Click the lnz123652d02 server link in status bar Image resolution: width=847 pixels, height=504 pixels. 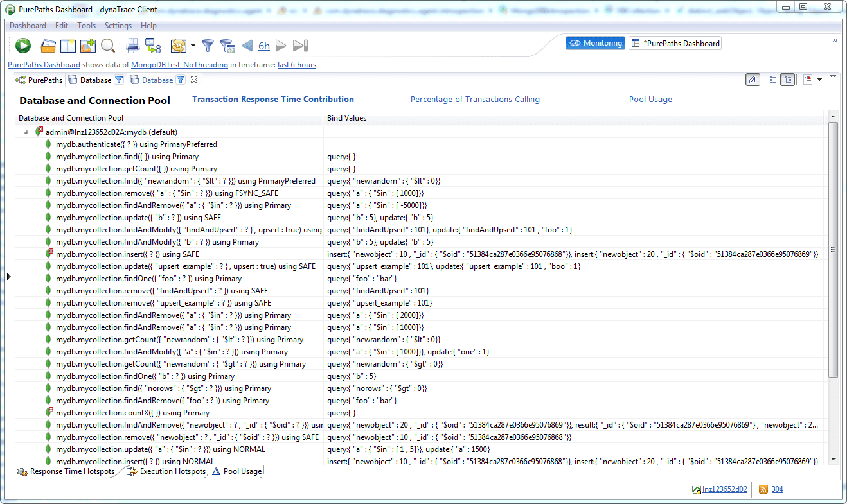(724, 489)
